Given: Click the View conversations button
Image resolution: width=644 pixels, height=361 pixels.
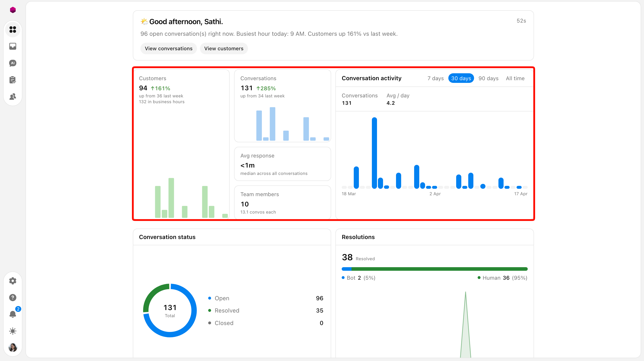Looking at the screenshot, I should click(169, 48).
